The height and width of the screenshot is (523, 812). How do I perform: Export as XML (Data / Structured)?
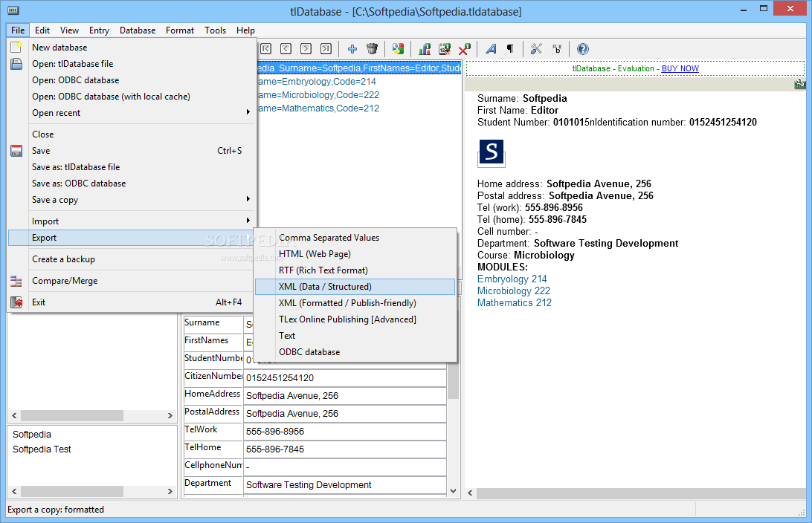coord(355,287)
